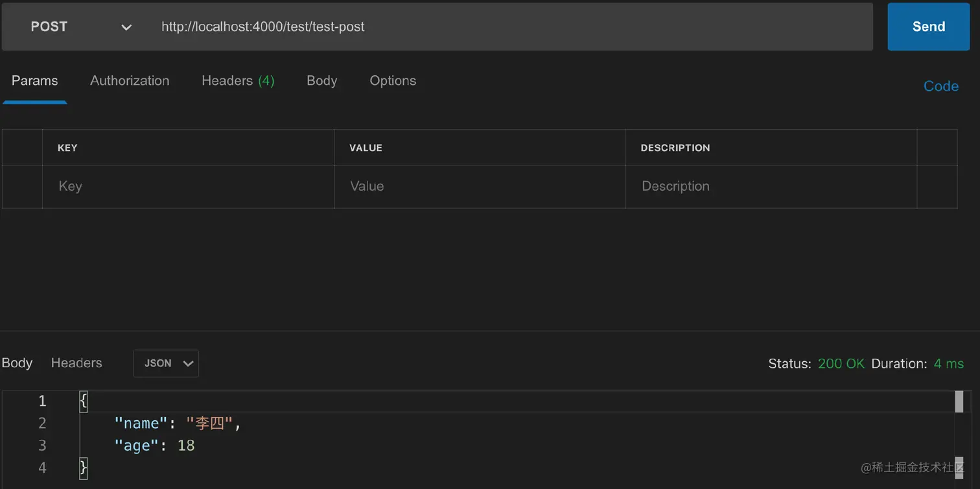Viewport: 980px width, 489px height.
Task: Select the response Body tab
Action: [17, 363]
